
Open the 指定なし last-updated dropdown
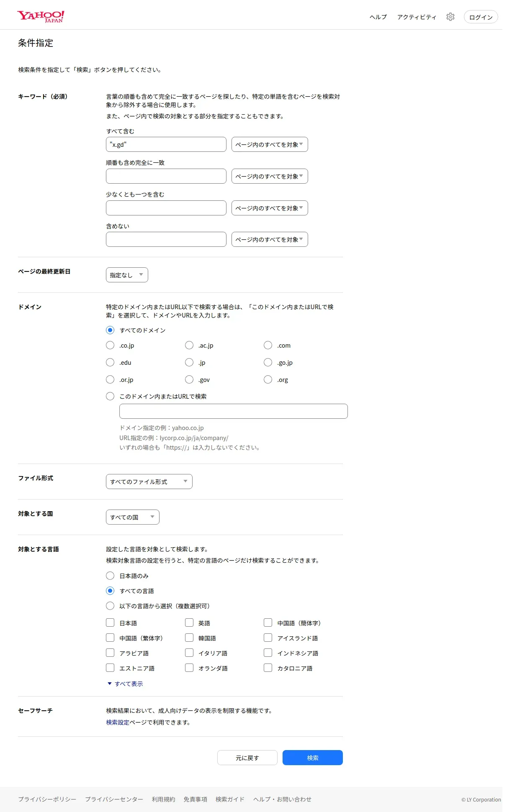tap(127, 275)
